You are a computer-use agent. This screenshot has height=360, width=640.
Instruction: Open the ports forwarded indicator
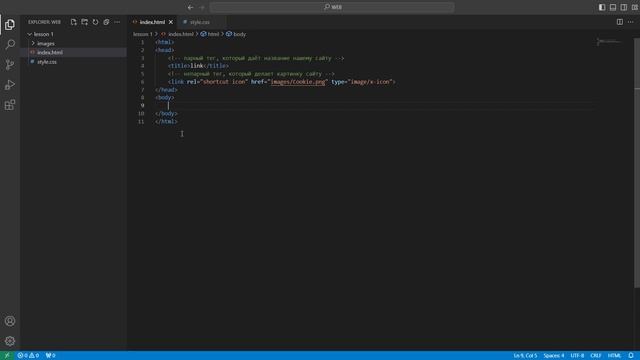pyautogui.click(x=50, y=356)
